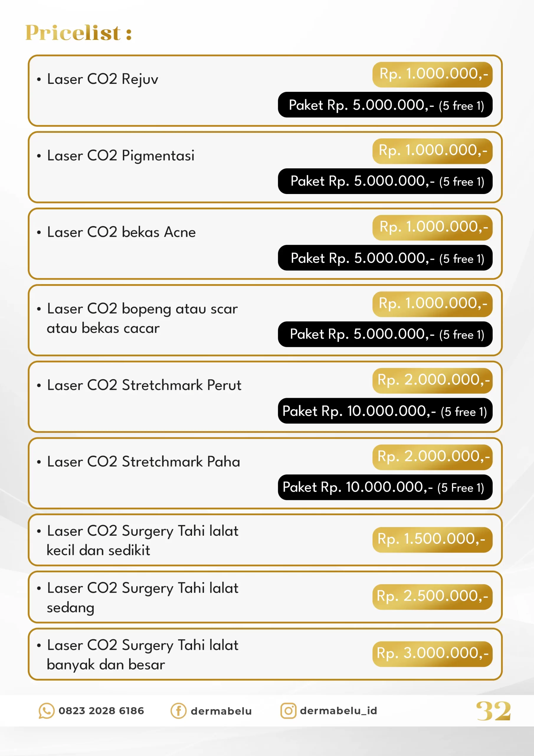
Task: Select Paket for Laser CO2 bekas Acne
Action: [385, 258]
